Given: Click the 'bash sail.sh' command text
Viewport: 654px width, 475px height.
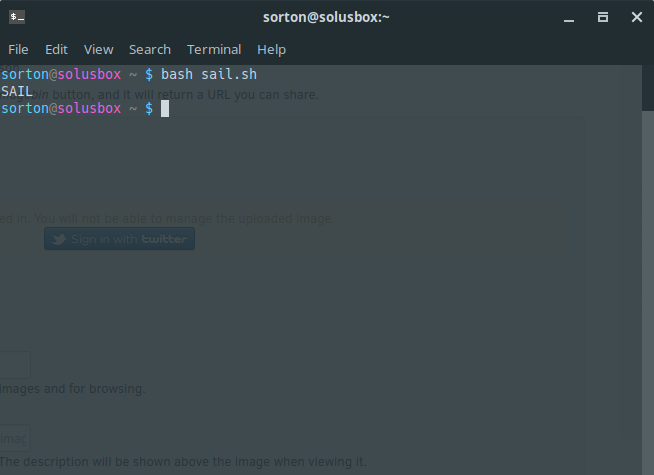Looking at the screenshot, I should click(x=209, y=75).
